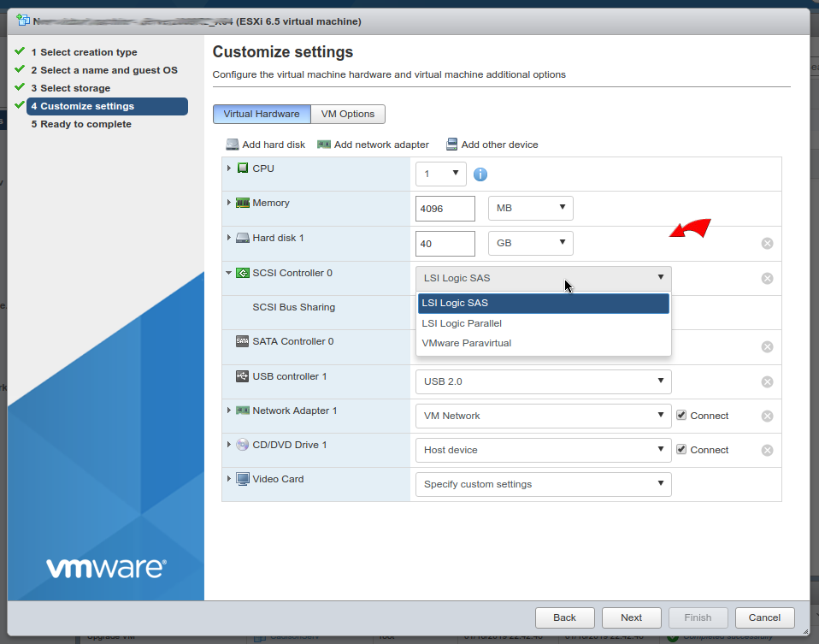Click the CPU info icon
819x644 pixels.
point(480,174)
